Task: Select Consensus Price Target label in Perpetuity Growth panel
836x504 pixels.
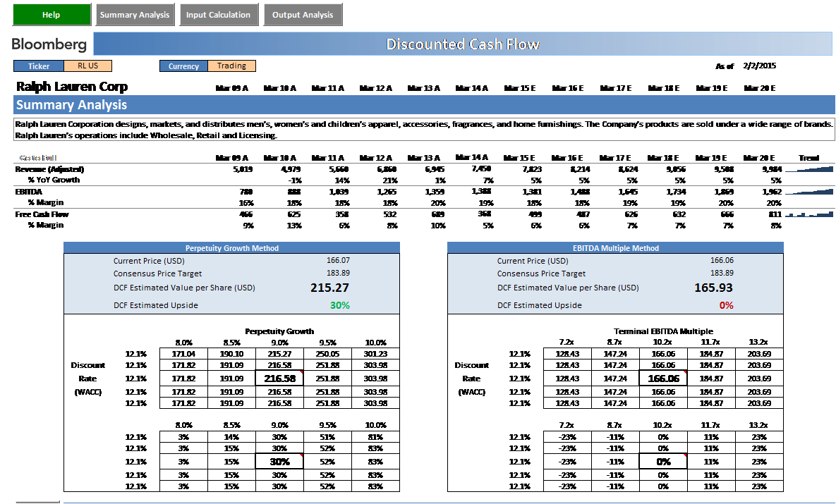Action: (158, 273)
